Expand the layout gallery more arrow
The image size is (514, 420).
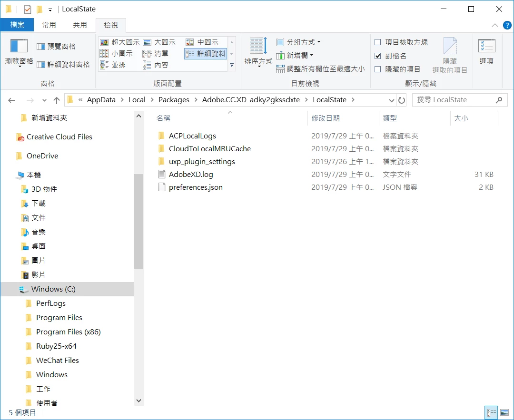tap(232, 65)
